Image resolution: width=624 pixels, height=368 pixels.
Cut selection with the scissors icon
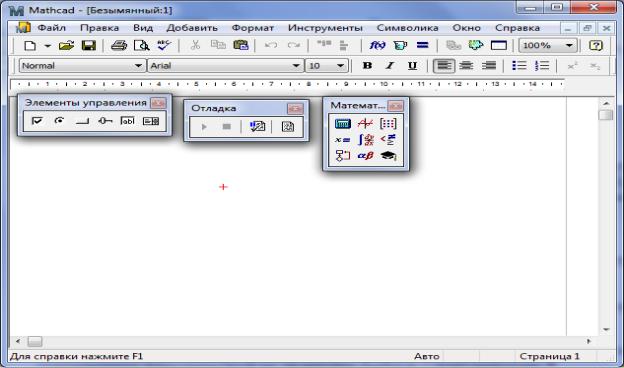coord(195,45)
